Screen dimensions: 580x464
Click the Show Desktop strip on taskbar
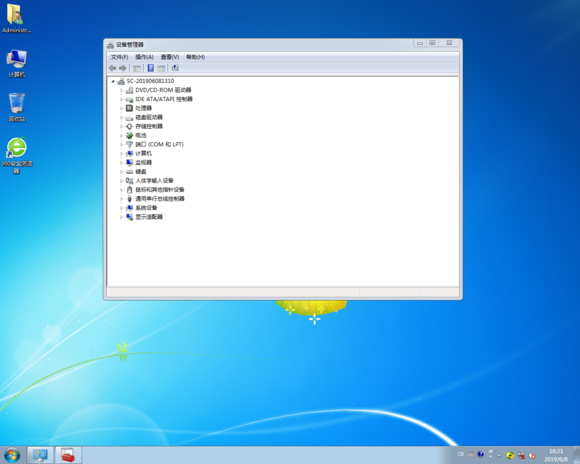pyautogui.click(x=576, y=455)
